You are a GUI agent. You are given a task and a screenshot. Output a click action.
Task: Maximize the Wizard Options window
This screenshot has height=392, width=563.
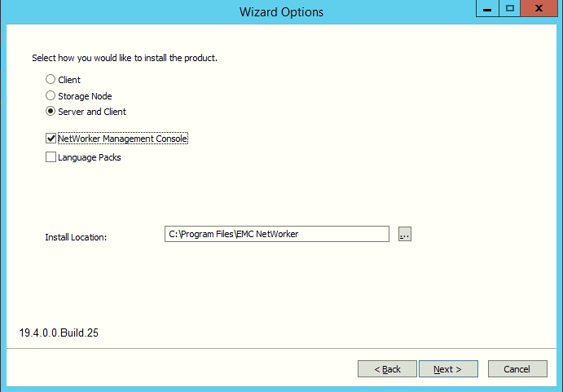click(510, 9)
